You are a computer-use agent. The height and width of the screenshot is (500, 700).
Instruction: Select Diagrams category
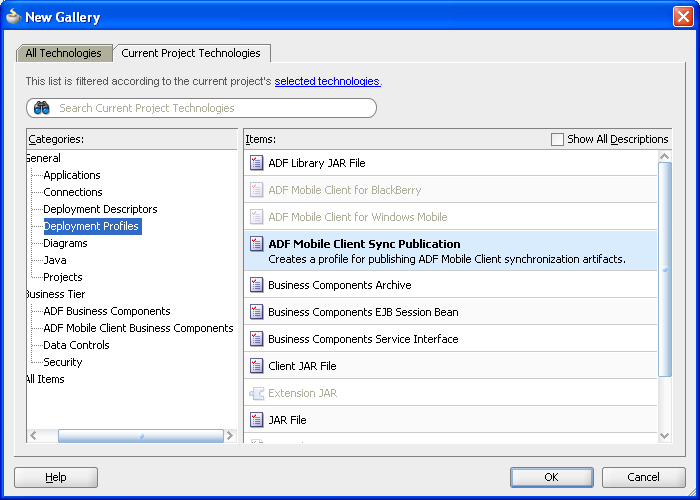pyautogui.click(x=65, y=243)
